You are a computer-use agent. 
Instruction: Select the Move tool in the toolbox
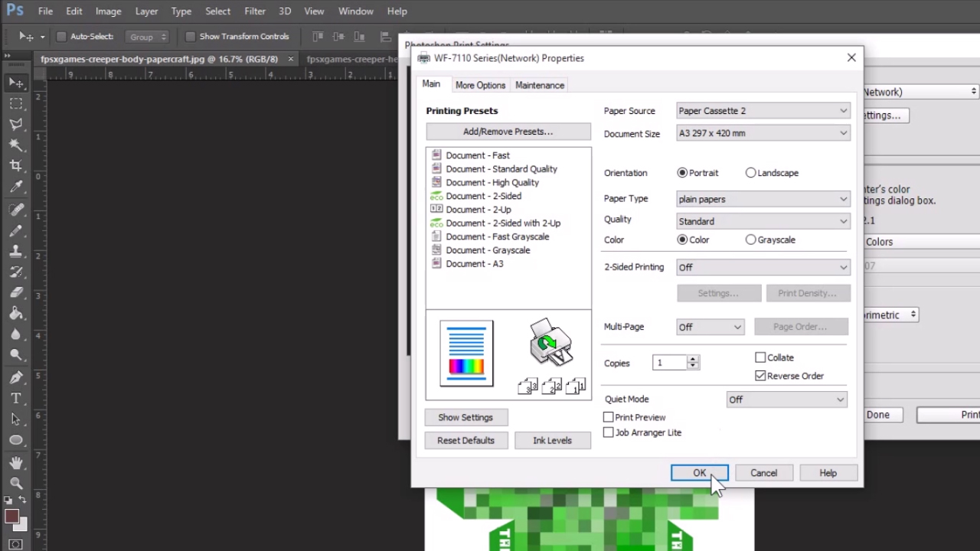[x=16, y=82]
